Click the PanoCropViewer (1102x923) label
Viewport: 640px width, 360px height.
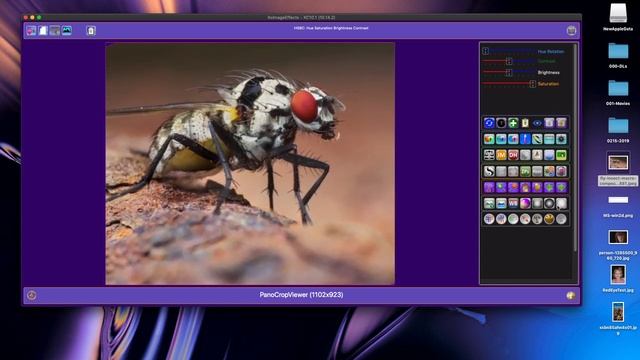pos(301,295)
